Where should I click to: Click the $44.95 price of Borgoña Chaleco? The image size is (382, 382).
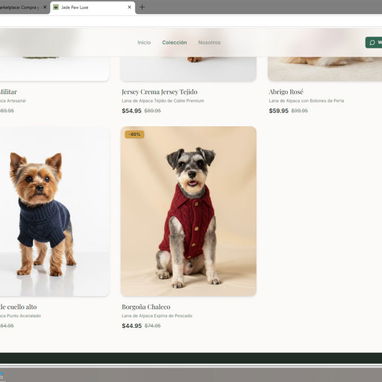tap(132, 326)
